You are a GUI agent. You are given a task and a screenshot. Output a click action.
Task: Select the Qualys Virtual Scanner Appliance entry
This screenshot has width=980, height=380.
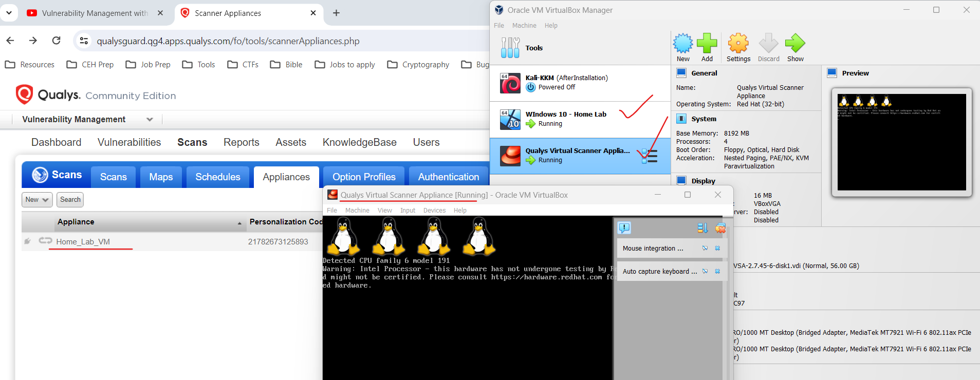pyautogui.click(x=580, y=156)
